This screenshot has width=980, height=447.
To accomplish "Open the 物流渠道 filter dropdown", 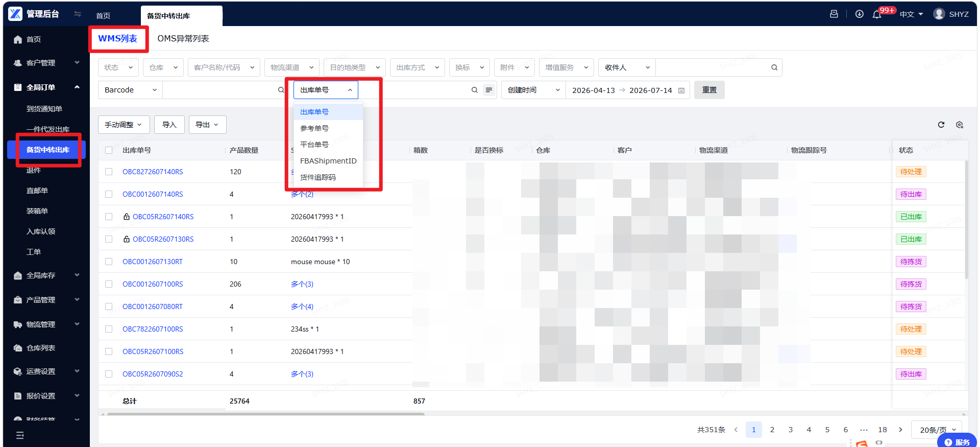I will pyautogui.click(x=292, y=67).
